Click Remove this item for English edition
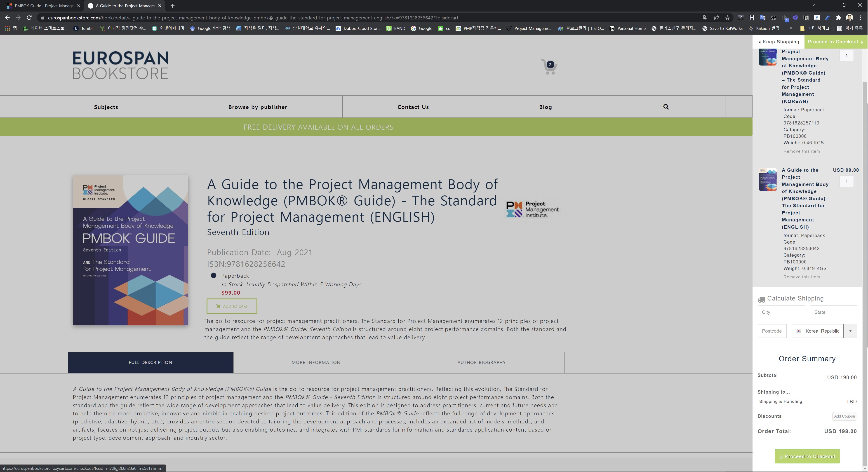868x472 pixels. pyautogui.click(x=802, y=277)
